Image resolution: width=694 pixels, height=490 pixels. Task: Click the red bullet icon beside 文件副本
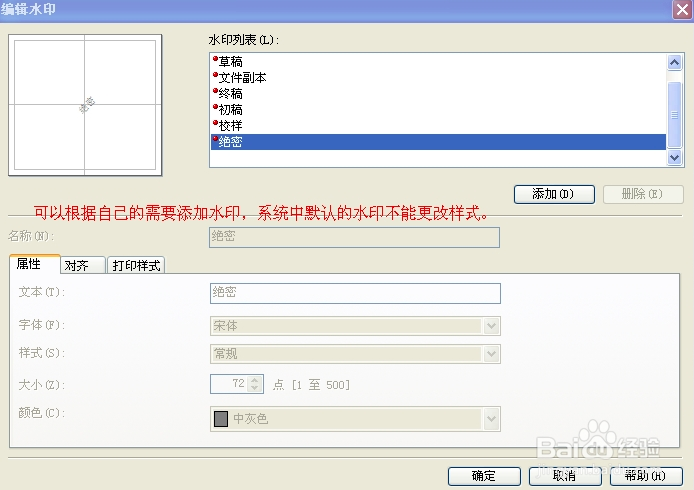(x=215, y=74)
